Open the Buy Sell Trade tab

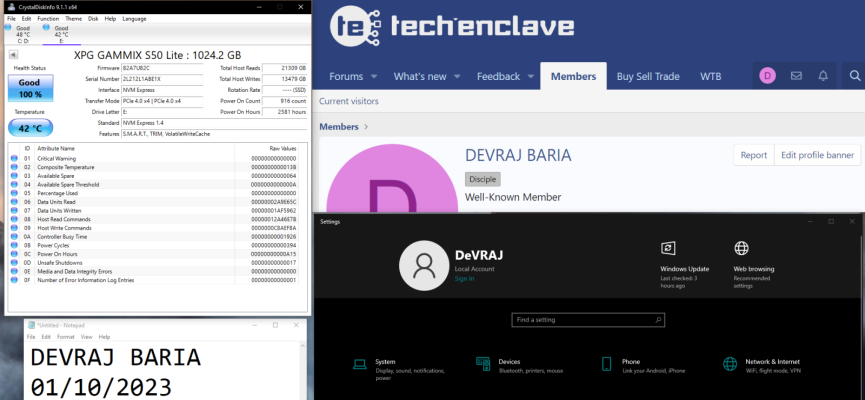(x=648, y=77)
